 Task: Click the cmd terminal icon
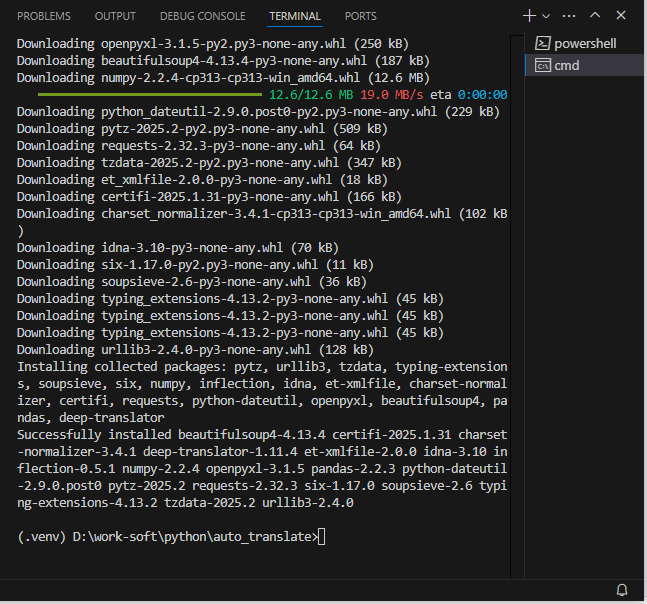coord(543,65)
